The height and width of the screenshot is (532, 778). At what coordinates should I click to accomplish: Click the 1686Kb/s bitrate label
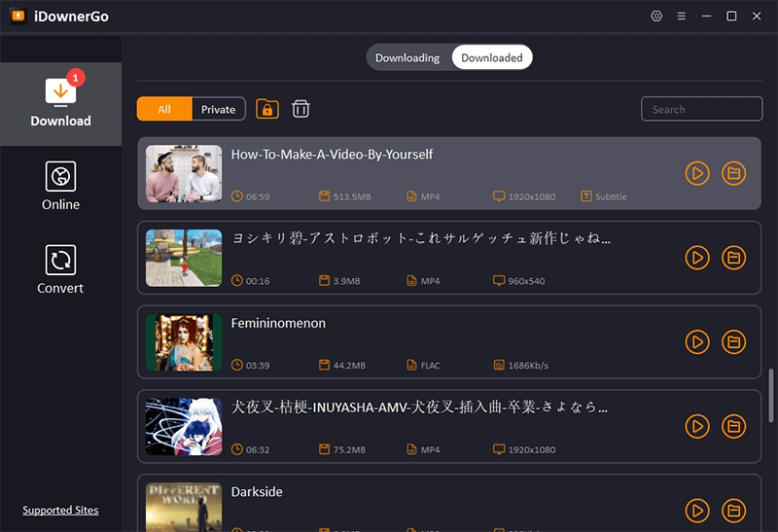tap(528, 366)
